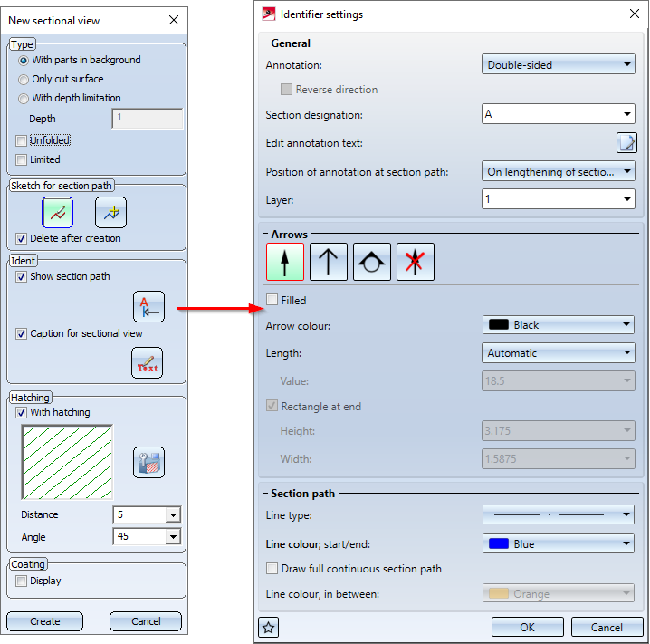
Task: Select the circle arrow style
Action: pos(372,262)
